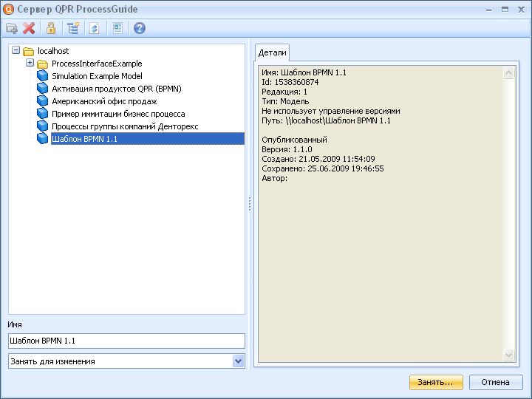The height and width of the screenshot is (399, 532).
Task: Click the details scrollbar down arrow
Action: 508,355
